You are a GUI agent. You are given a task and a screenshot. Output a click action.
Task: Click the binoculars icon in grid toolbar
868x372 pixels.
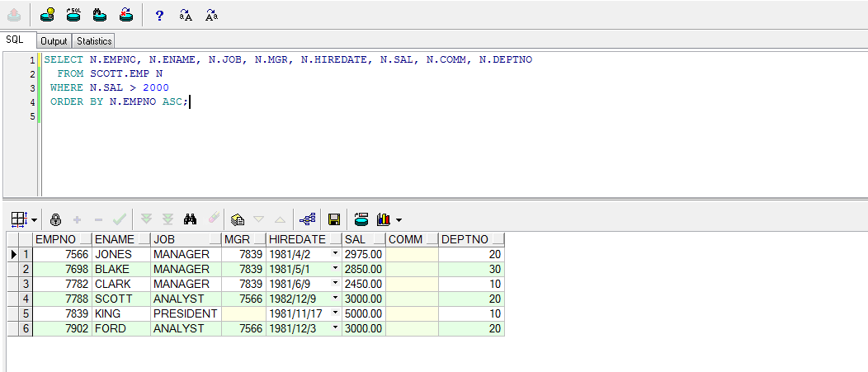[x=191, y=219]
